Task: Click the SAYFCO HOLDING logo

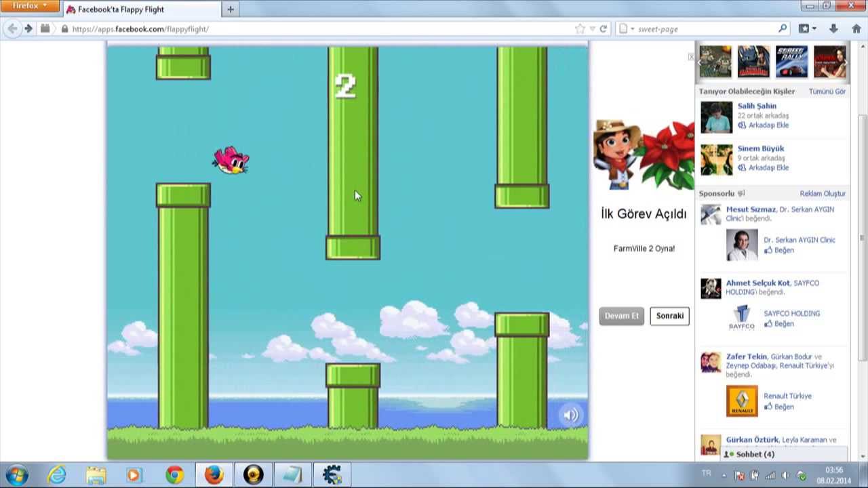Action: tap(742, 318)
